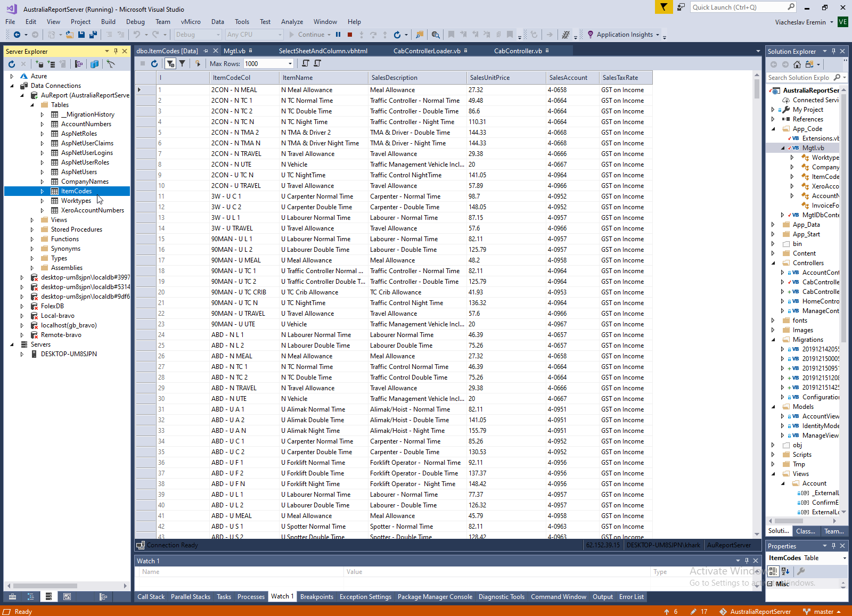Collapse the Controllers folder in Solution Explorer
This screenshot has width=852, height=616.
(773, 263)
